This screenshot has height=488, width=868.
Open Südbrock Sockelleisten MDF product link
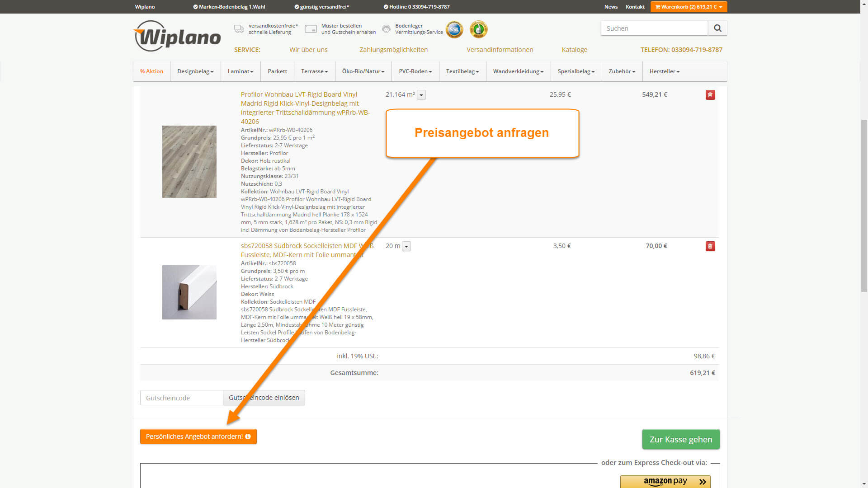click(307, 250)
